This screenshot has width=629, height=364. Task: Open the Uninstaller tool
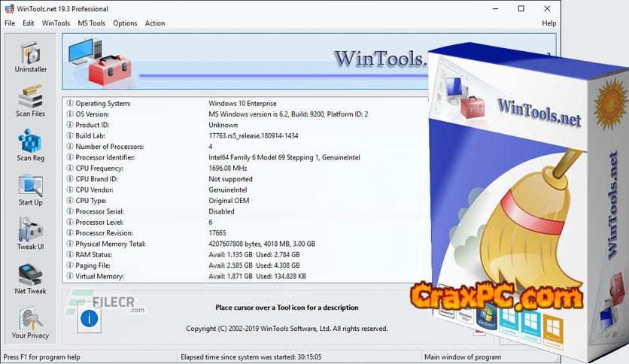click(31, 56)
